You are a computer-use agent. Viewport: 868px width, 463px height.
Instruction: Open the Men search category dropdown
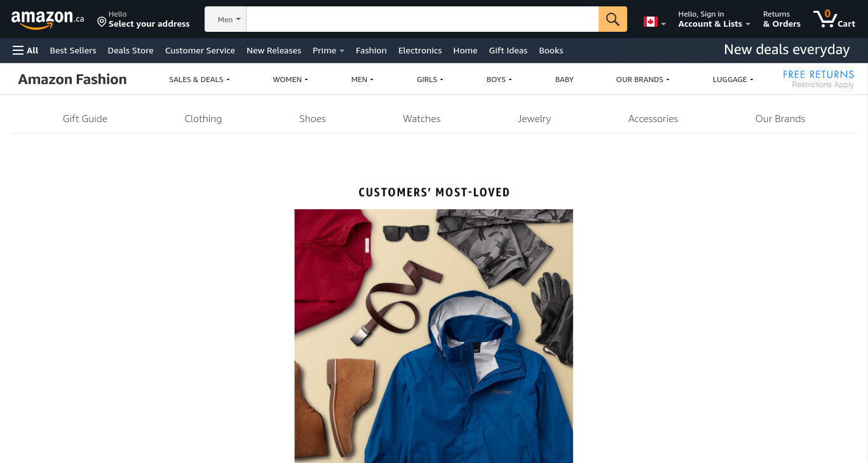coord(226,19)
